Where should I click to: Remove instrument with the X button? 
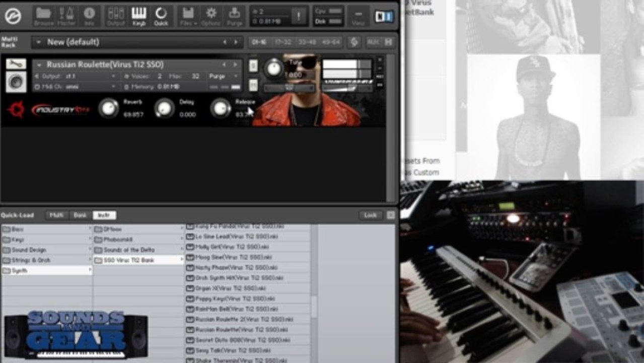point(380,59)
